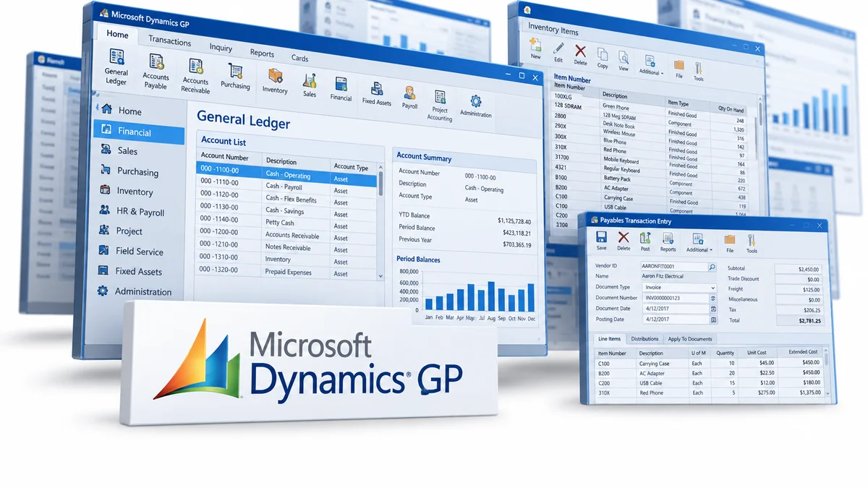This screenshot has width=868, height=488.
Task: Click the Document Date calendar icon
Action: (x=713, y=309)
